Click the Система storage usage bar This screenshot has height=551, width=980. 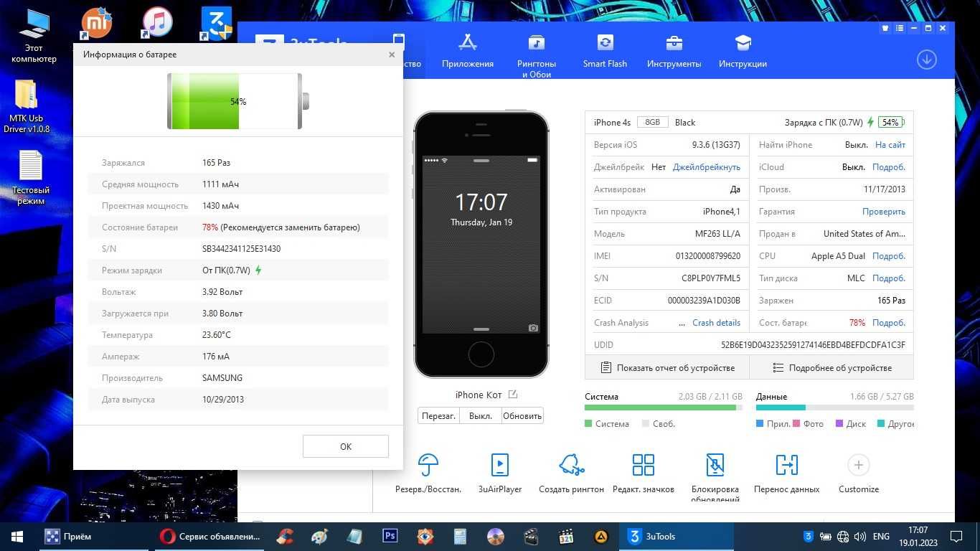coord(664,408)
